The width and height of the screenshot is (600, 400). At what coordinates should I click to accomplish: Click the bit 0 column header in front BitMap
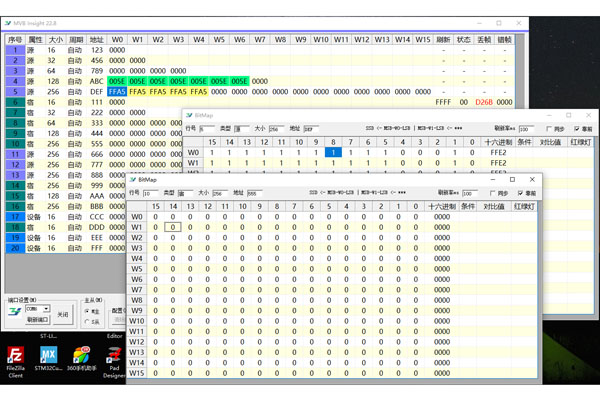point(416,206)
